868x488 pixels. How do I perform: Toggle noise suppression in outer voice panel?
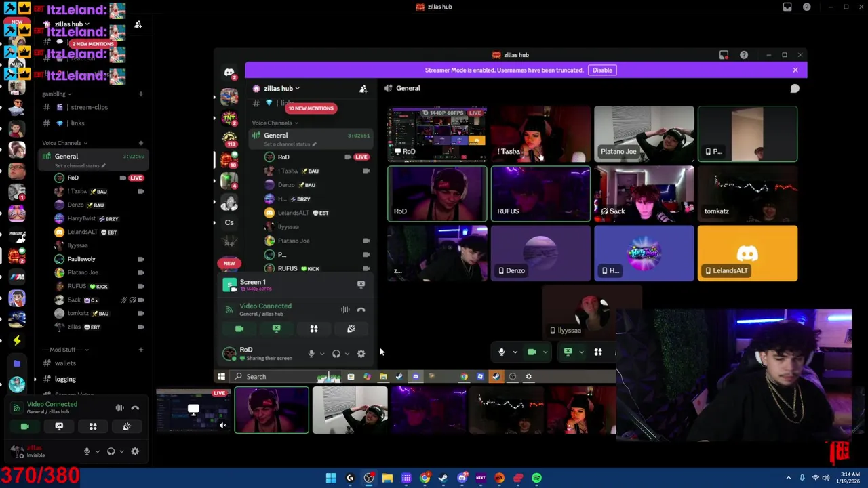point(119,408)
